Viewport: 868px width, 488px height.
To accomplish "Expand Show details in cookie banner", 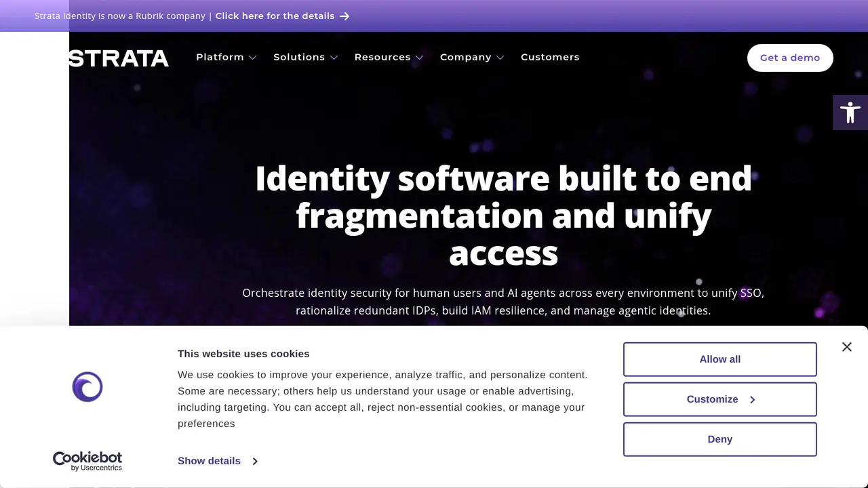I will [218, 461].
